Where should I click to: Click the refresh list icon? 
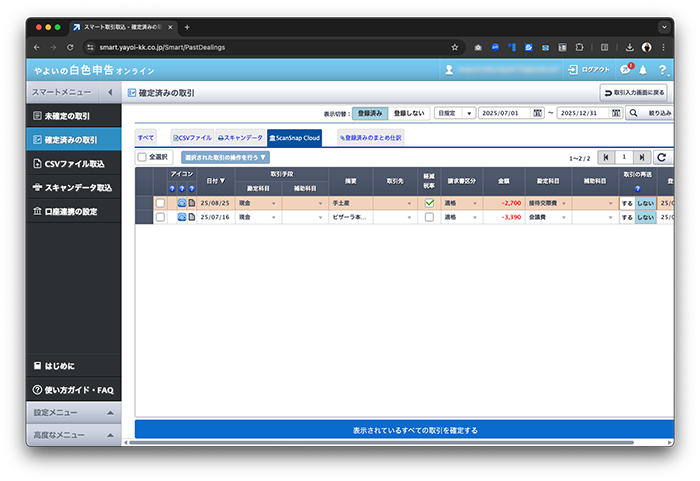[662, 157]
